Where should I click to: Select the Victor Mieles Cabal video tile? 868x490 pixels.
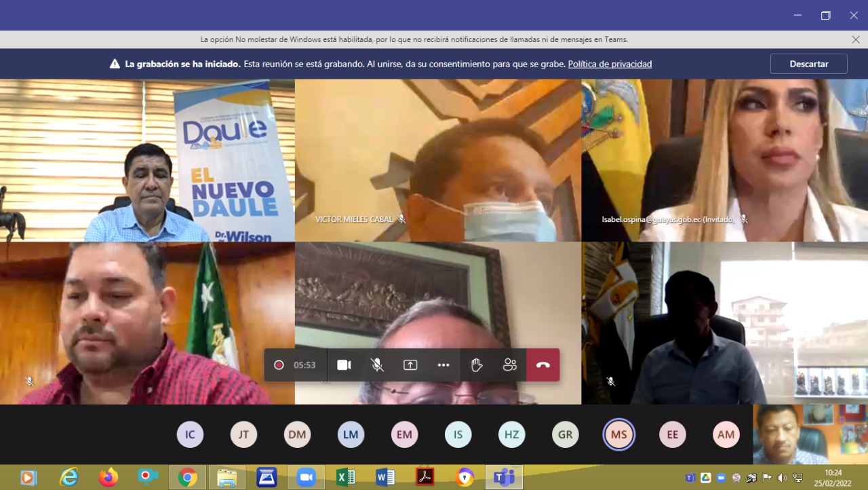pos(437,160)
